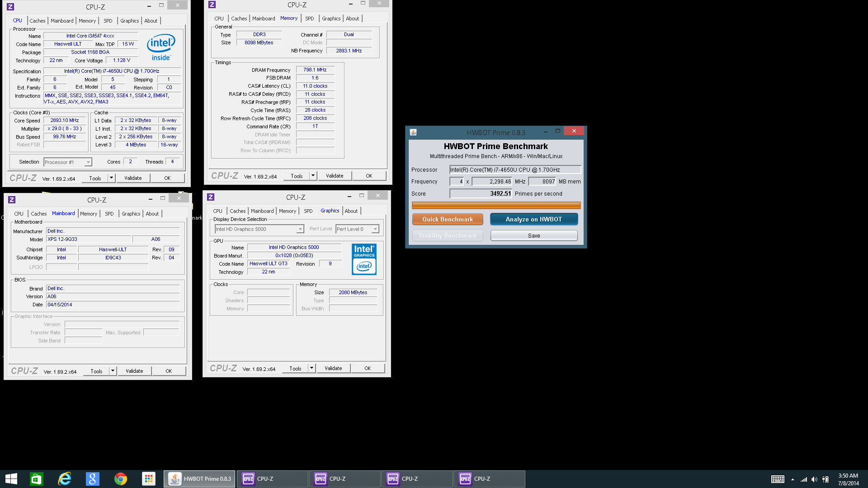Click Level 3 cache 4 MBytes value
The image size is (868, 488).
[x=136, y=145]
